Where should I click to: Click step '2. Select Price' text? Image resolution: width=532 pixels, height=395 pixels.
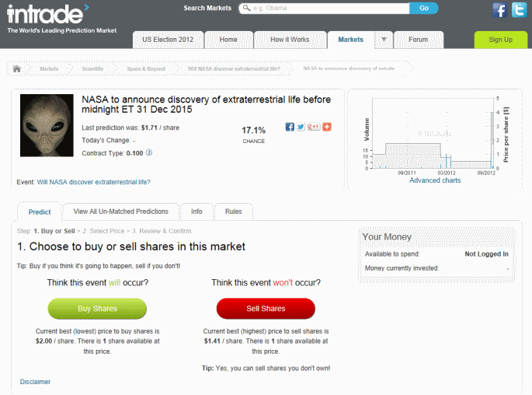point(103,231)
